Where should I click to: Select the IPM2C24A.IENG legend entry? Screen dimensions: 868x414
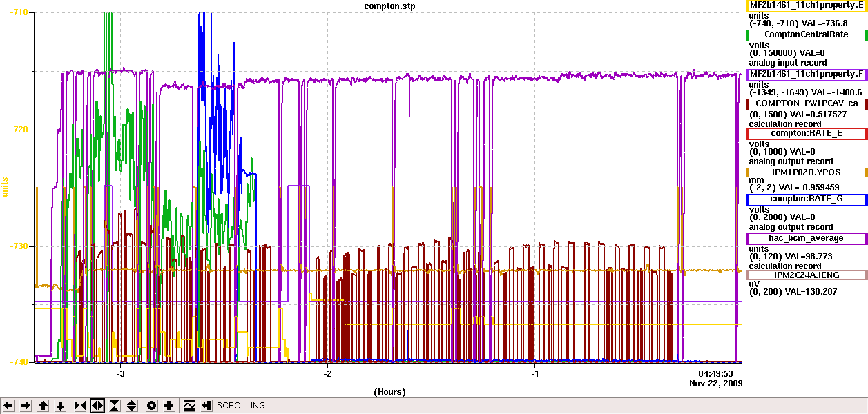pyautogui.click(x=807, y=275)
